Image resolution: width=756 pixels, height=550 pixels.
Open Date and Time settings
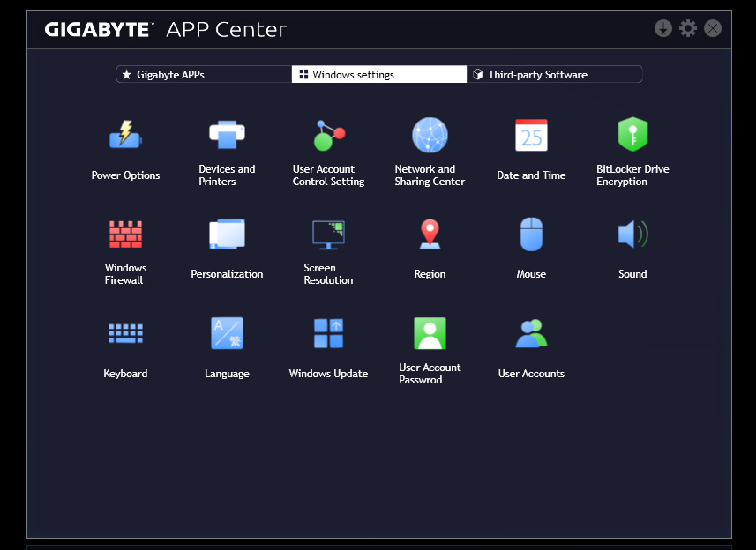tap(531, 137)
